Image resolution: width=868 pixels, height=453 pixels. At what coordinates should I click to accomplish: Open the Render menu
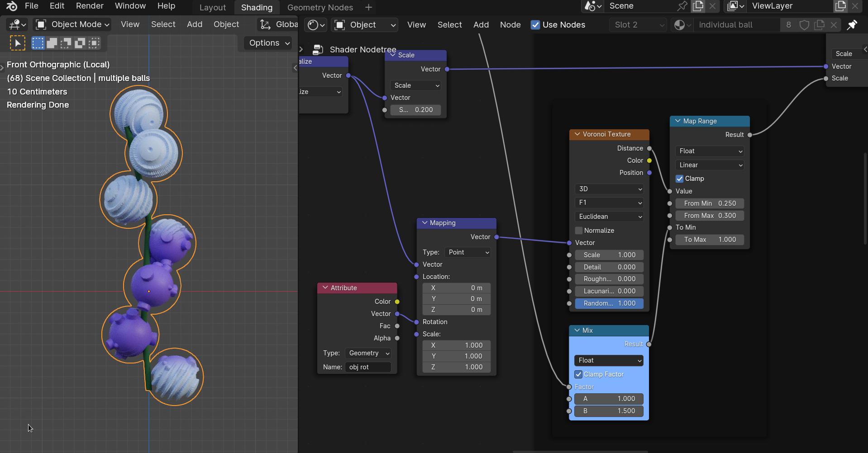coord(90,6)
